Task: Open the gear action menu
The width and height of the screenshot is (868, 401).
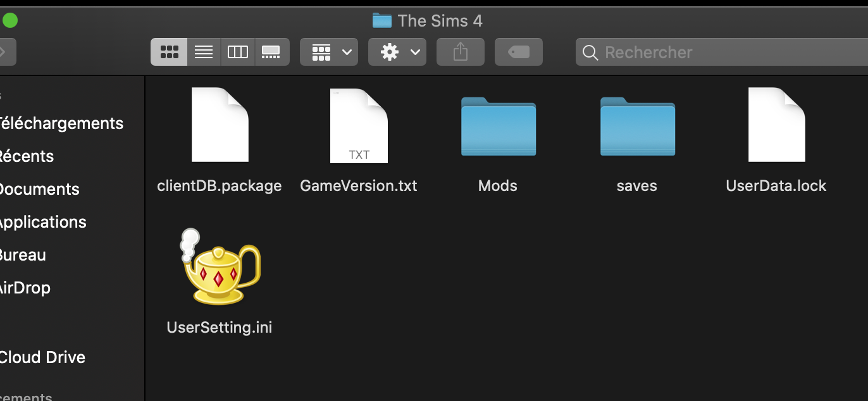Action: click(397, 52)
